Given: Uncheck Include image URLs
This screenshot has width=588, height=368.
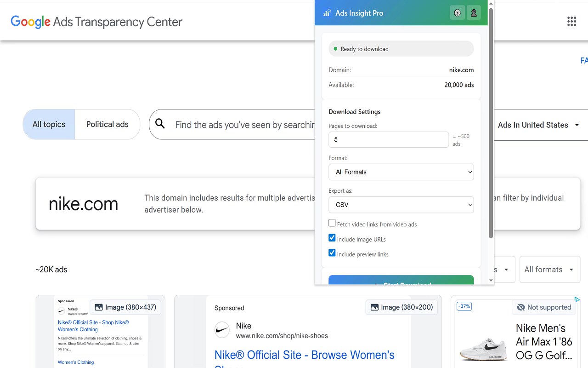Looking at the screenshot, I should [x=332, y=238].
